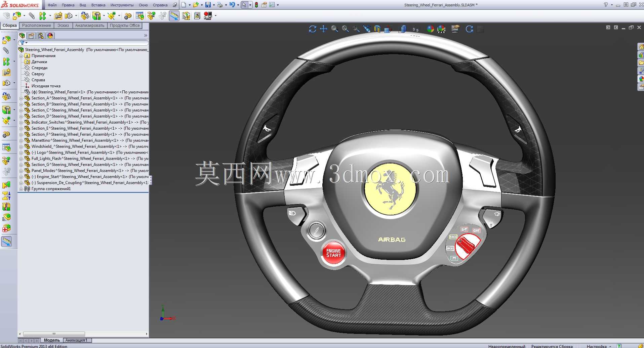Open the dropdown arrow next to Save

214,5
